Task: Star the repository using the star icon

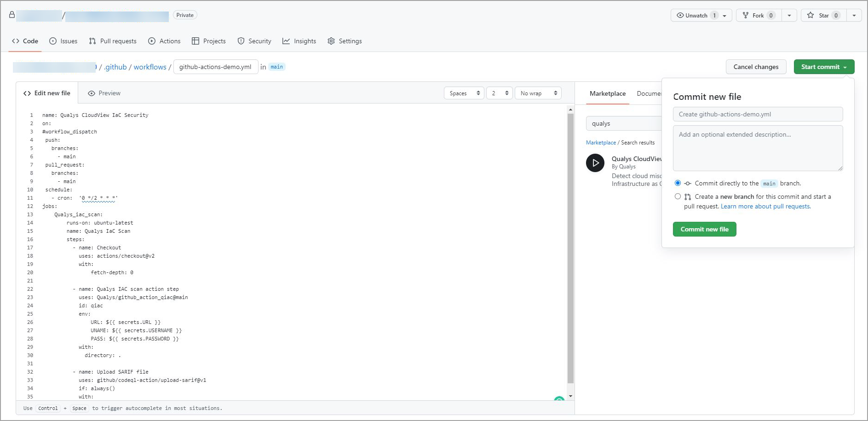Action: pyautogui.click(x=810, y=15)
